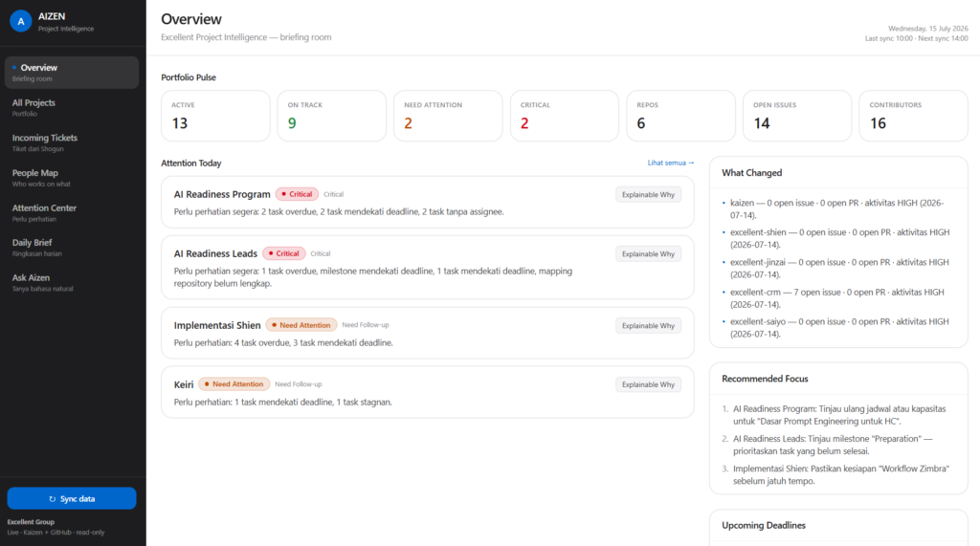Click the Keiri description about task stagnan
980x546 pixels.
tap(282, 403)
